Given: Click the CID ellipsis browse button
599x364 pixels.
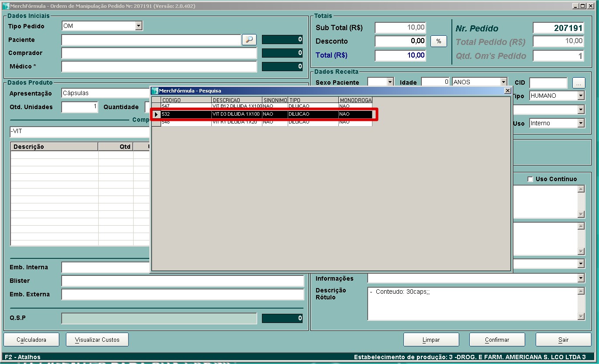Looking at the screenshot, I should (x=578, y=82).
